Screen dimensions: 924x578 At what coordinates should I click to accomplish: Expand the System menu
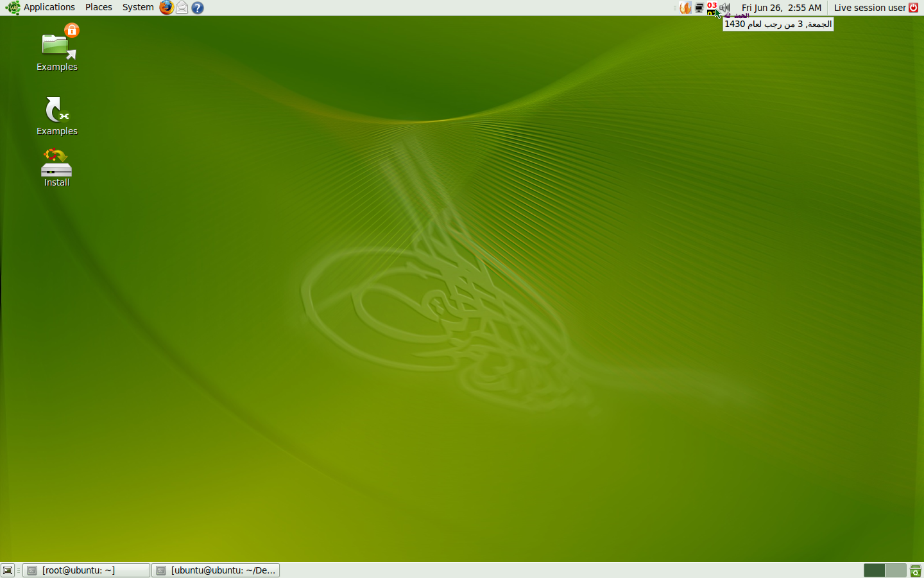click(138, 8)
